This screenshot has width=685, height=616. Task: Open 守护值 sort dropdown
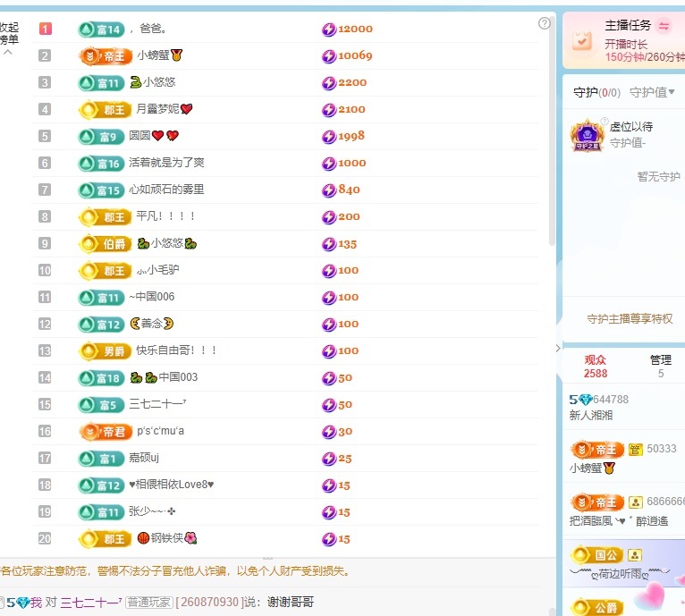652,92
